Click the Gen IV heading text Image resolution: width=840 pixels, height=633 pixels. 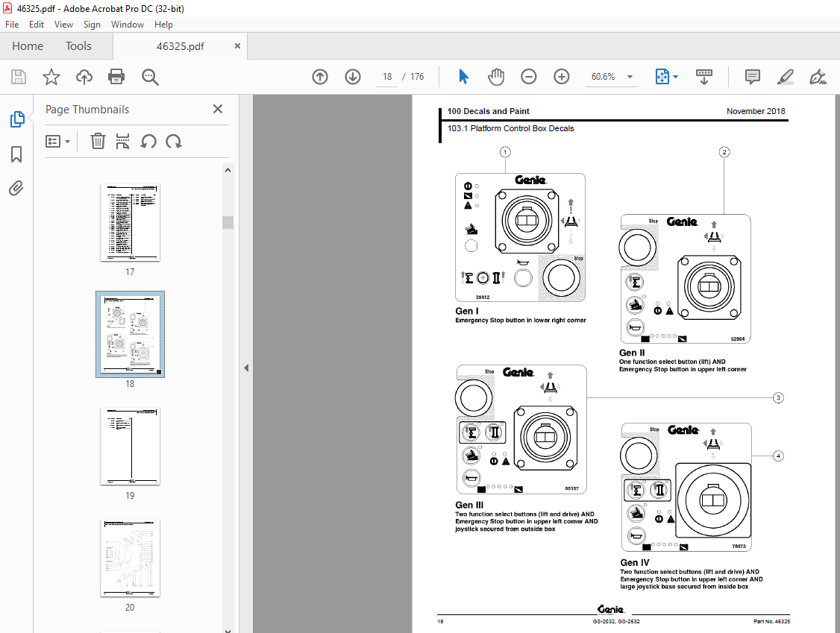[x=634, y=563]
